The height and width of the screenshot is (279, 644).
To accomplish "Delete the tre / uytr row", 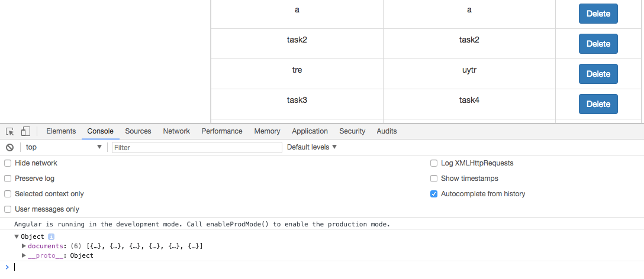I will pos(598,74).
